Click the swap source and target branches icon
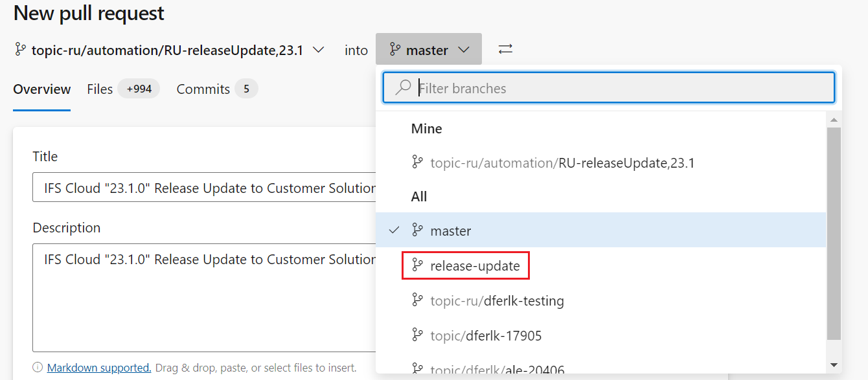Viewport: 868px width, 380px height. (505, 49)
